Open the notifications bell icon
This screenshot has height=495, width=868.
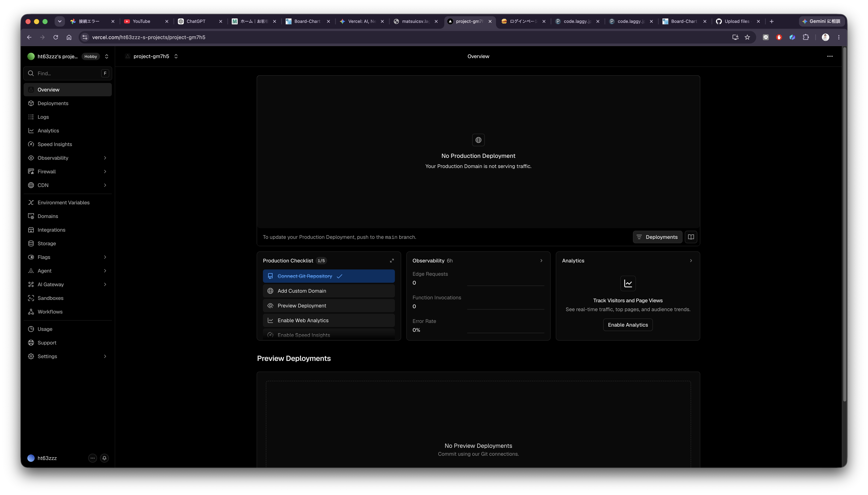(x=104, y=458)
